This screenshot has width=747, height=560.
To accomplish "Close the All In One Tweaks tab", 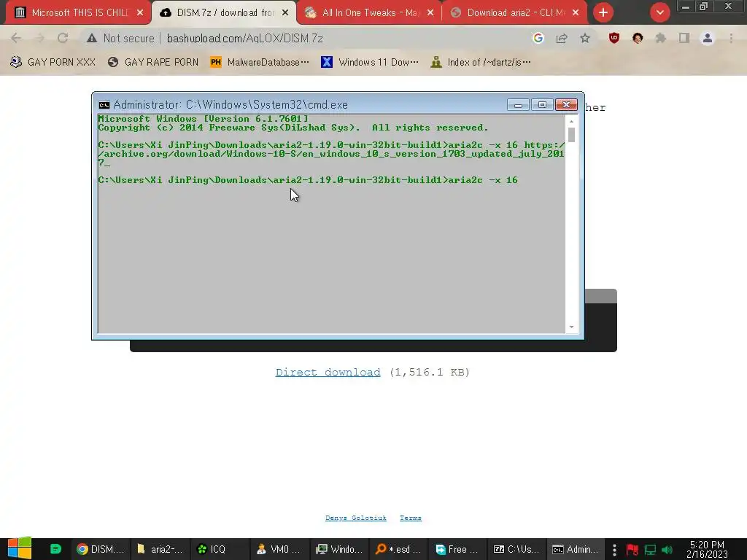I will pyautogui.click(x=430, y=12).
